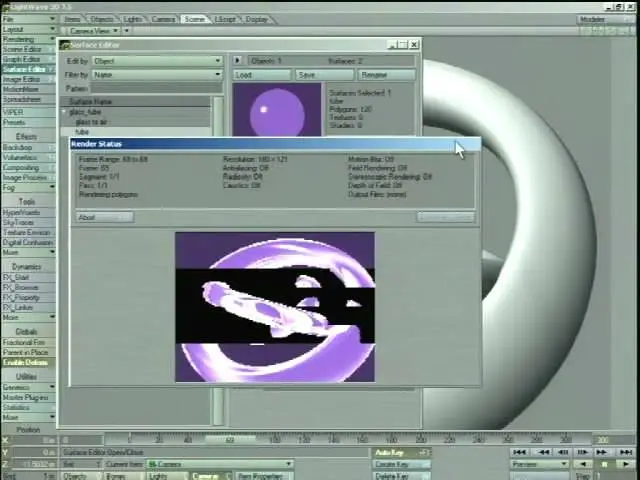Switch to the Objects tab
The height and width of the screenshot is (480, 640).
(101, 19)
